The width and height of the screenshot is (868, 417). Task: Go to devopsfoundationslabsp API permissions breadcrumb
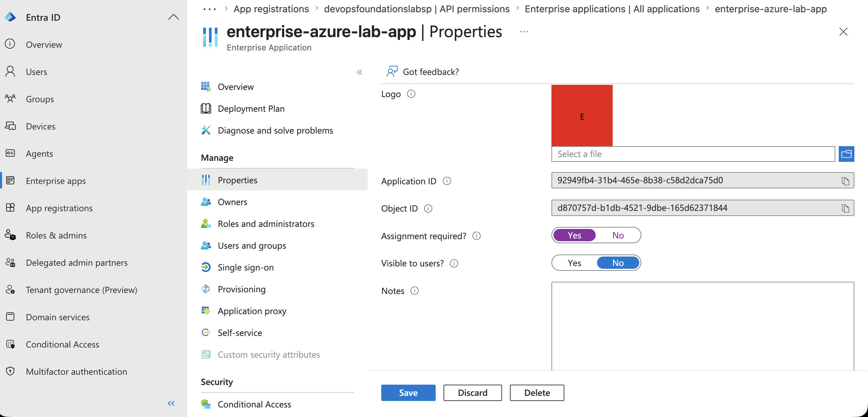coord(417,9)
